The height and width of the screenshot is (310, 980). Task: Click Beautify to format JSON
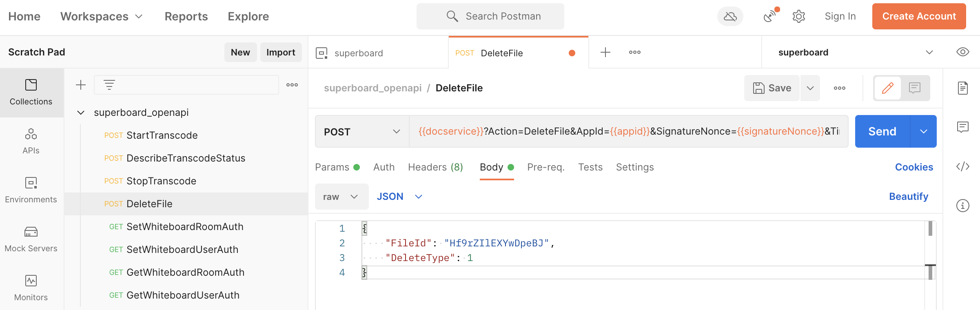click(909, 197)
